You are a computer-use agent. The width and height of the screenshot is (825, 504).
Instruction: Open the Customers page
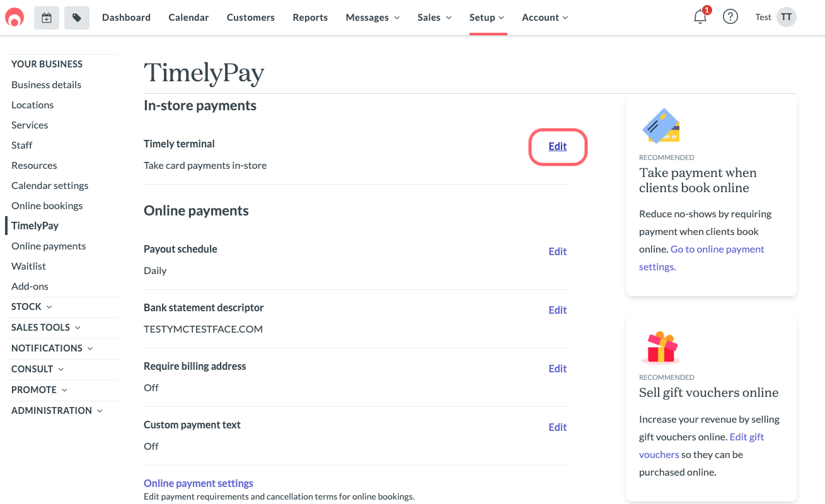tap(251, 18)
